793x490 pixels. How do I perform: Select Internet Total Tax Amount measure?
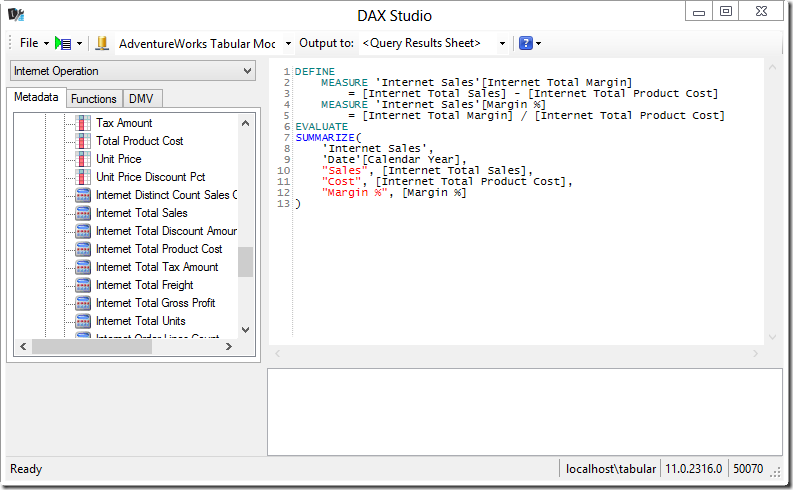157,267
